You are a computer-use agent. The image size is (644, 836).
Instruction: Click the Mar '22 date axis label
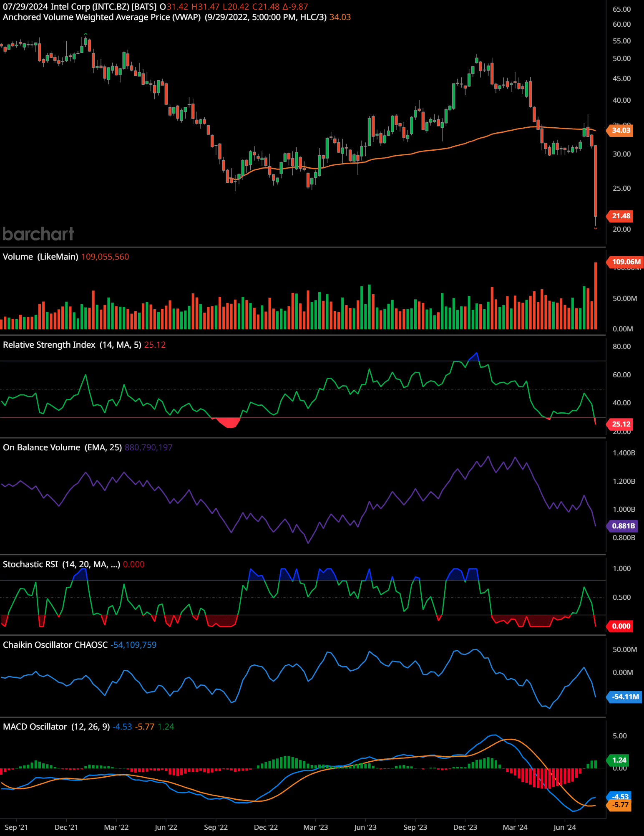click(116, 827)
